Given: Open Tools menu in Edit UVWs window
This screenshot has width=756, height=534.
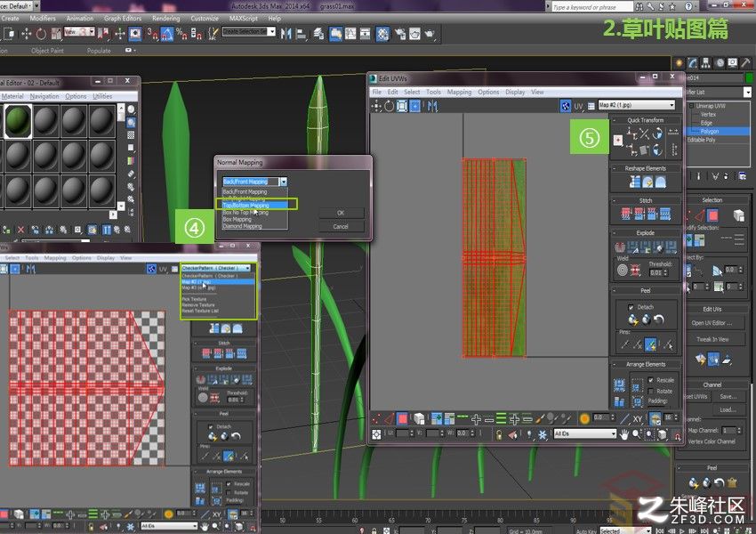Looking at the screenshot, I should point(433,92).
